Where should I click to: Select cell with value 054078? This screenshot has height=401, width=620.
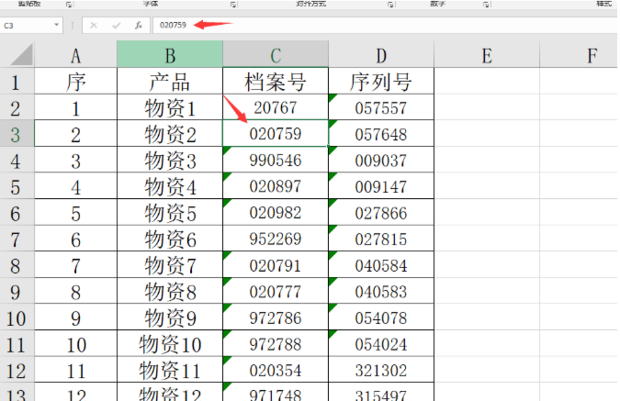tap(381, 317)
